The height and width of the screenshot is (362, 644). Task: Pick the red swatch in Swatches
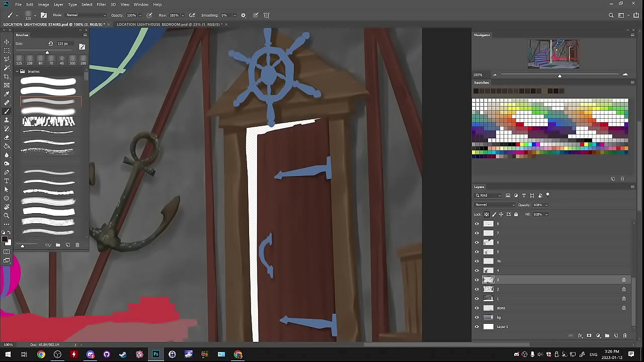click(520, 124)
